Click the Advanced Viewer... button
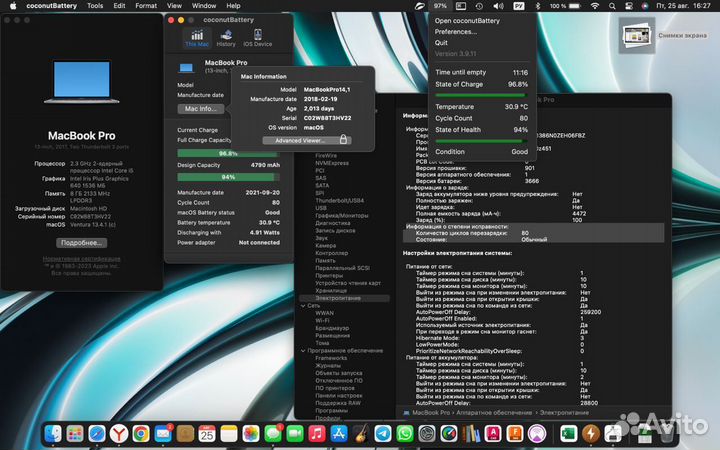 [x=307, y=140]
